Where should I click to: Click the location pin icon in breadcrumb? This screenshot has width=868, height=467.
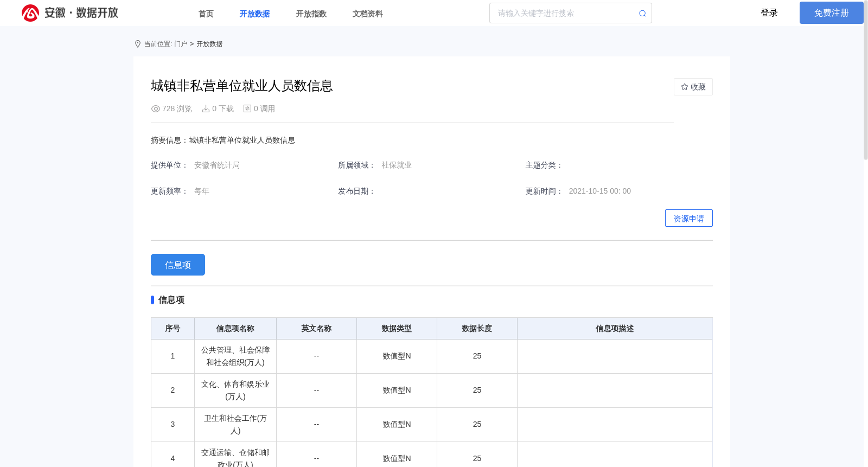pyautogui.click(x=138, y=44)
